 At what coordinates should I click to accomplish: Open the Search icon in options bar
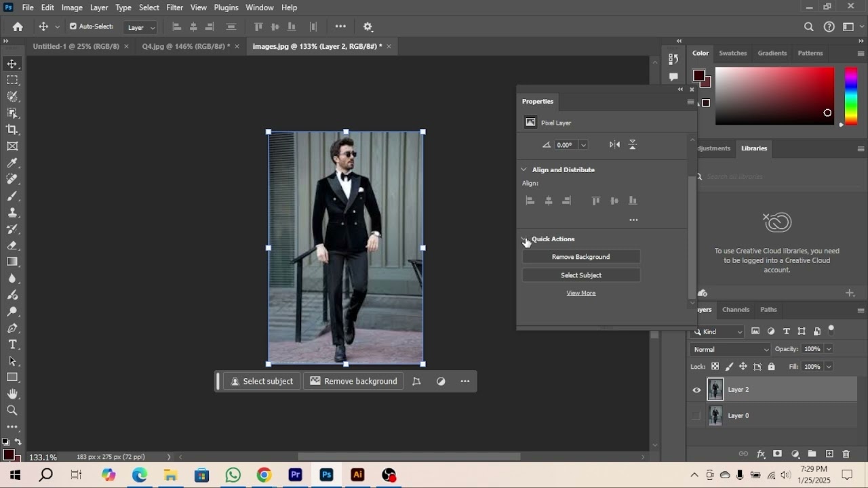[x=808, y=27]
